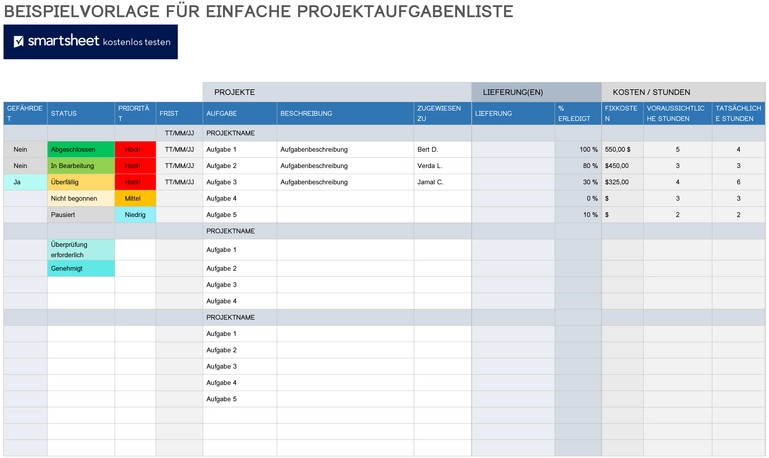Select the LIEFERUNG(EN) group header
769x458 pixels.
537,92
